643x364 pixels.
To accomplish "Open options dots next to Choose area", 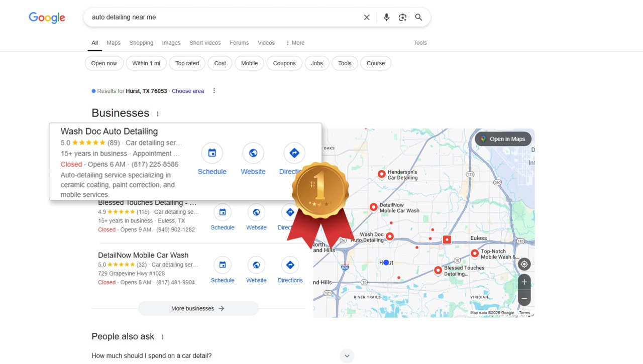I will pyautogui.click(x=214, y=91).
